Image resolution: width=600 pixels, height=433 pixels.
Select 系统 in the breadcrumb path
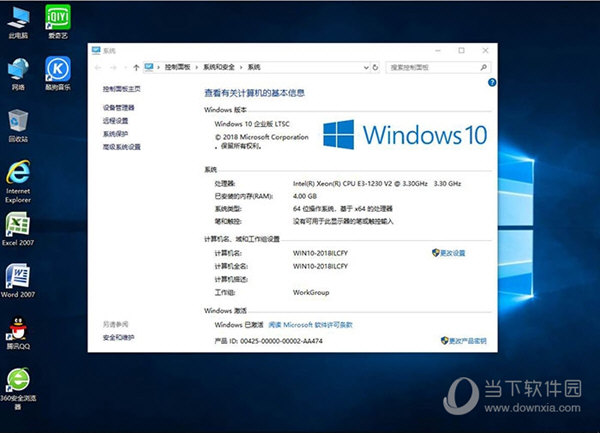click(x=254, y=67)
